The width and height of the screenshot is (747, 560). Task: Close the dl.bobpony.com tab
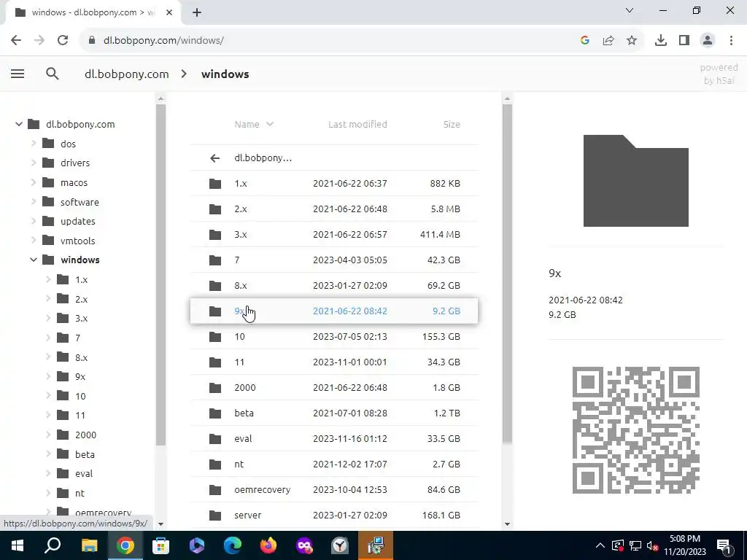169,13
